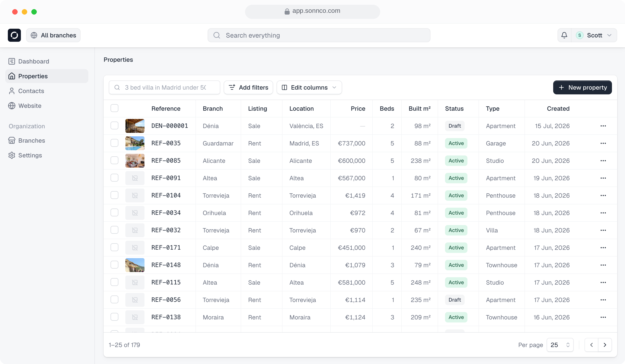This screenshot has height=364, width=625.
Task: Select the REF-0085 row checkbox
Action: click(x=114, y=160)
